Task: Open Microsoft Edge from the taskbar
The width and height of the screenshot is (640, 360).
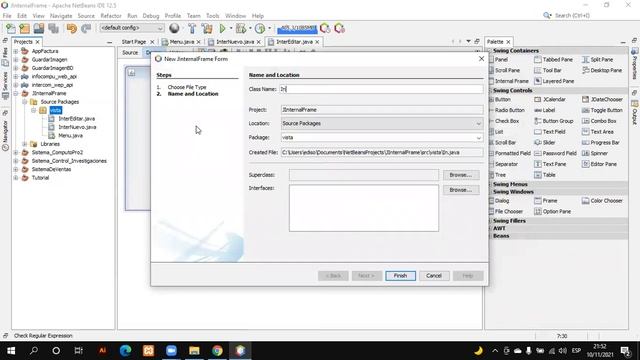Action: (x=125, y=351)
